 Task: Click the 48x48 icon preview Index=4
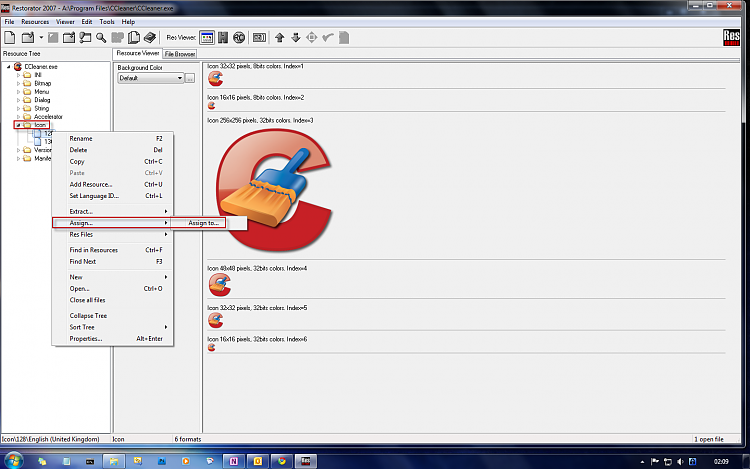[x=220, y=284]
